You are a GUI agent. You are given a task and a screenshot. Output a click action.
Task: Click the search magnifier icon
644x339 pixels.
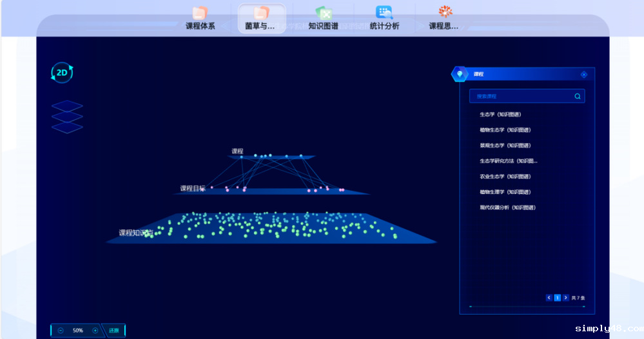coord(578,97)
